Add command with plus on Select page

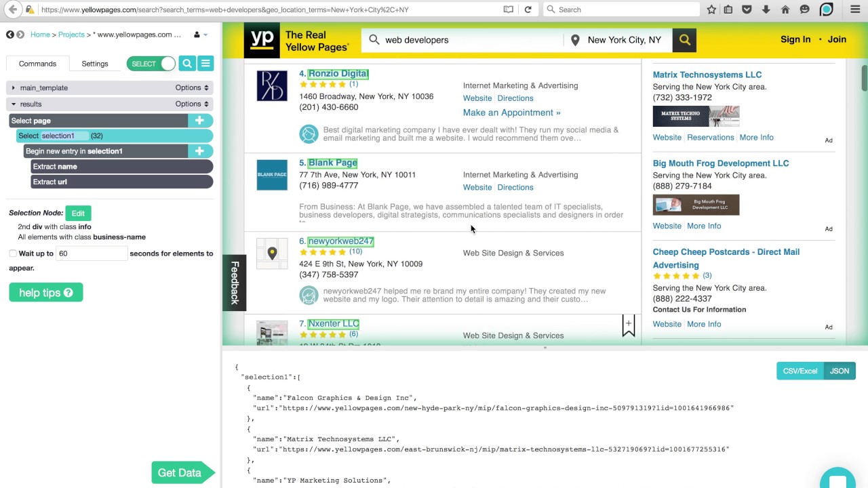pos(199,121)
